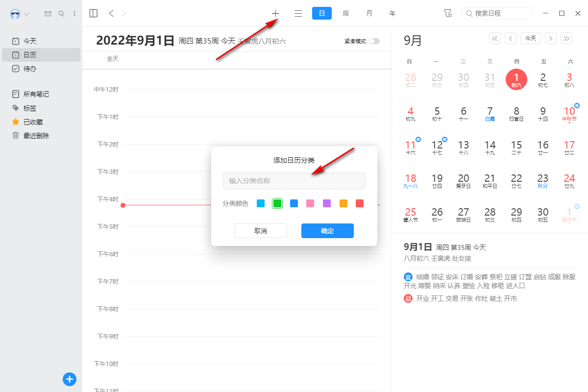
Task: Select the 日历 item in the sidebar
Action: [x=41, y=55]
